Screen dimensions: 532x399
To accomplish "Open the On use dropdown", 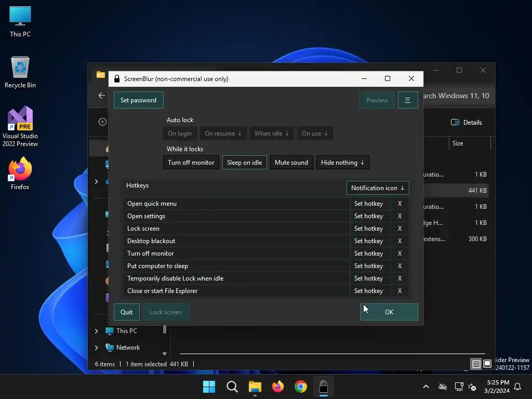I will coord(315,134).
